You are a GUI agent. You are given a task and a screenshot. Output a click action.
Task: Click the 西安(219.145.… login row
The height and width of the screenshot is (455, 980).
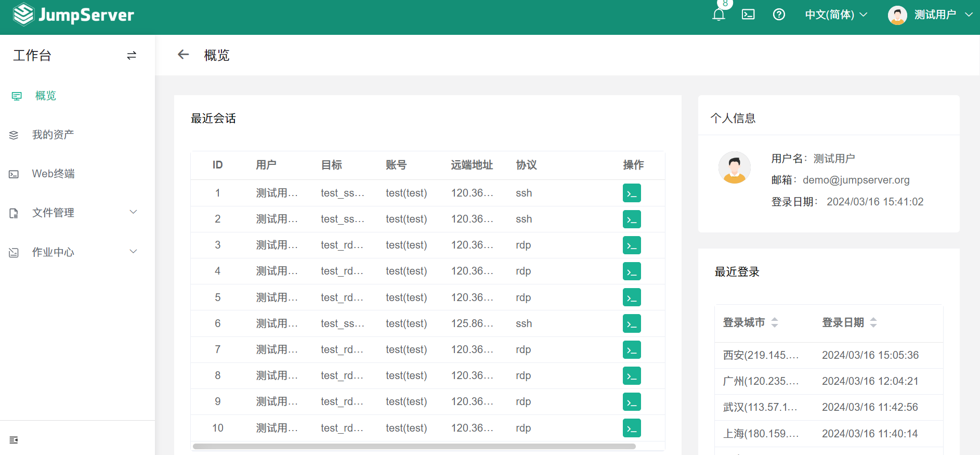829,355
